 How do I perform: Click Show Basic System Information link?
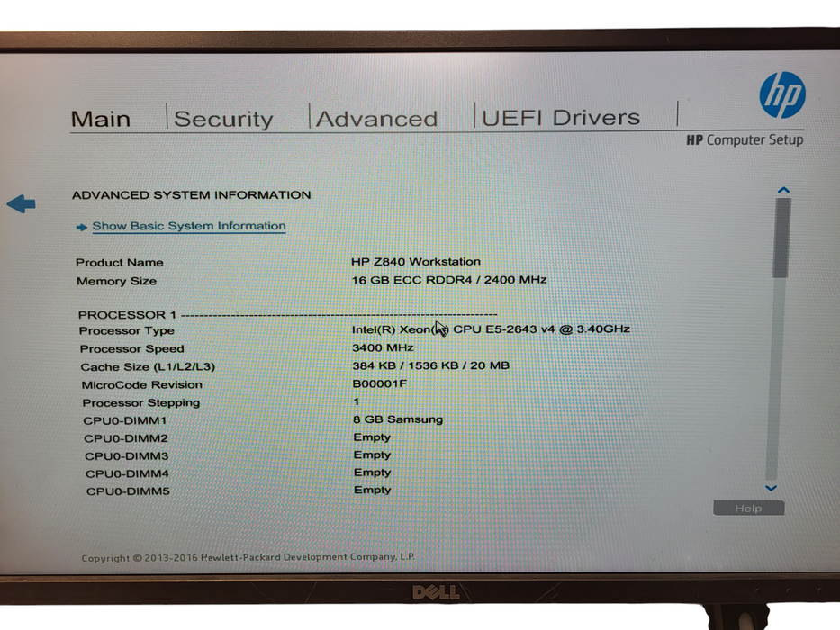(x=188, y=226)
